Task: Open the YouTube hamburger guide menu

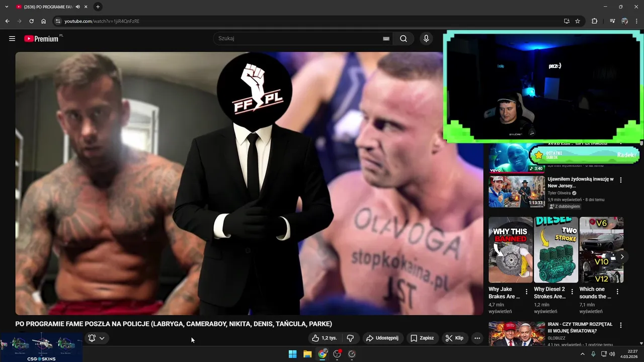Action: [x=12, y=39]
